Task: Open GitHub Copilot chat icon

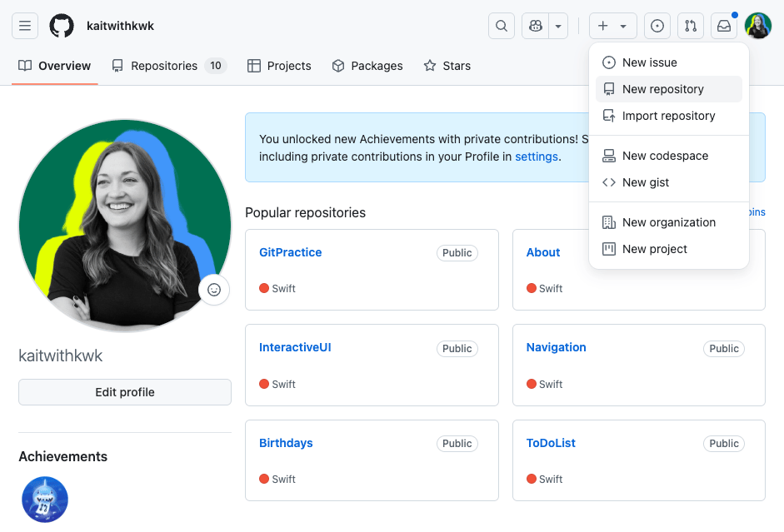Action: click(x=536, y=26)
